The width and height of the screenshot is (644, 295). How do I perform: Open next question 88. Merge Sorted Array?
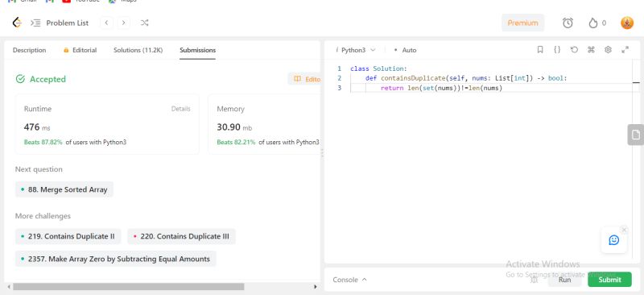[x=64, y=189]
